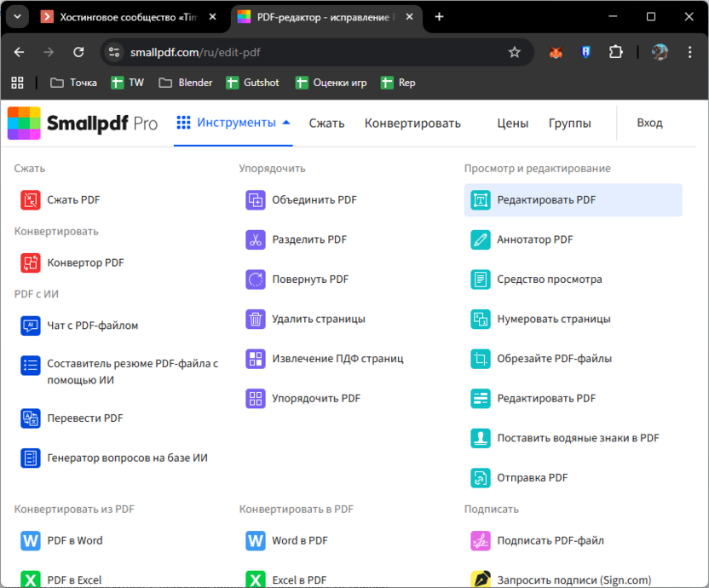Go back to the previous page

pos(19,53)
